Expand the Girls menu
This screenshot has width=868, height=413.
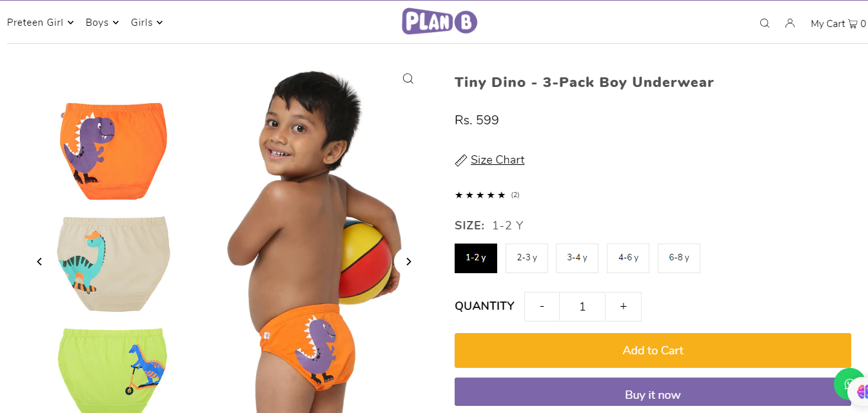pyautogui.click(x=146, y=23)
